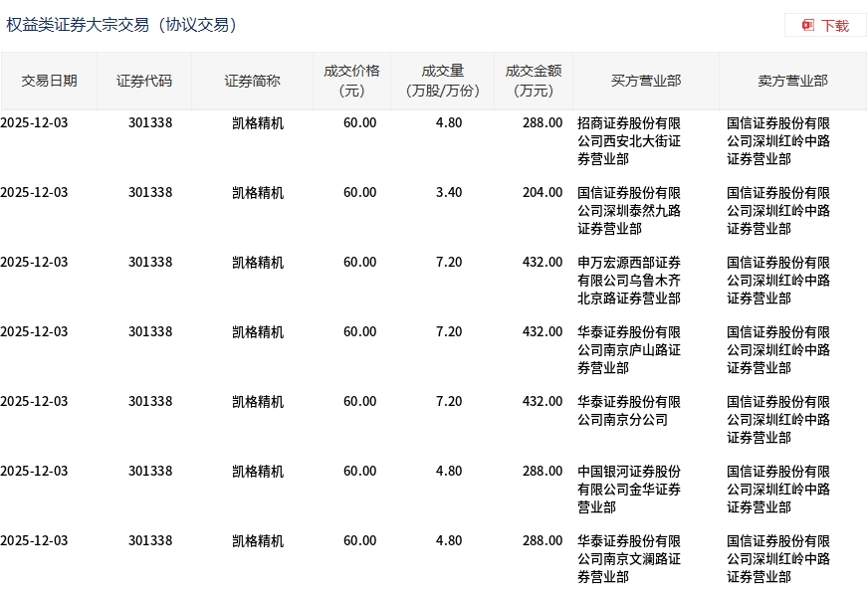Click 4.80 volume in 招商证券西安北大街 row
The height and width of the screenshot is (599, 868).
pyautogui.click(x=448, y=123)
